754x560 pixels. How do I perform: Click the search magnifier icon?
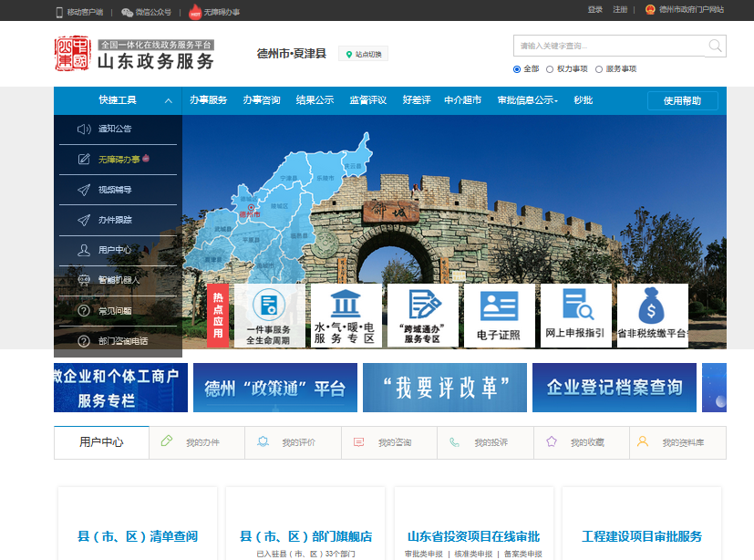715,46
